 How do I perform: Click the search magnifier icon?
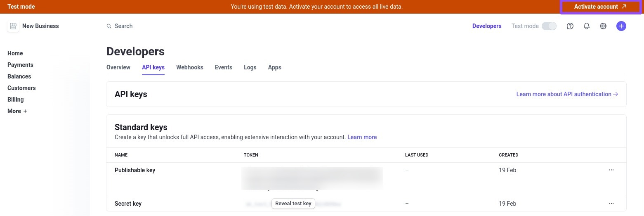coord(109,26)
